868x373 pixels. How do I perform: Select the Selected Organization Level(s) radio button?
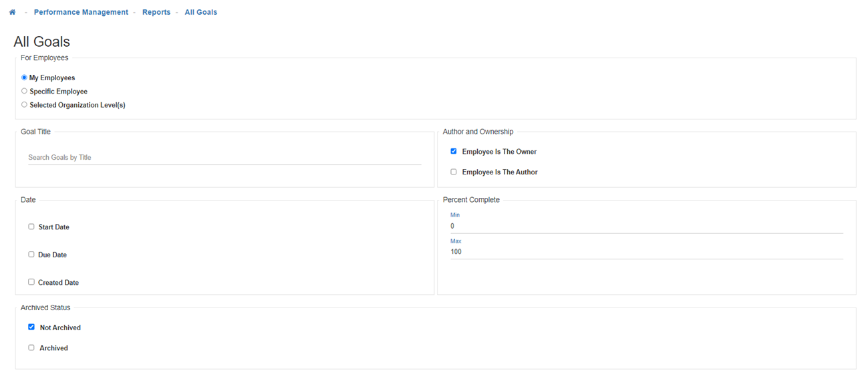coord(25,105)
